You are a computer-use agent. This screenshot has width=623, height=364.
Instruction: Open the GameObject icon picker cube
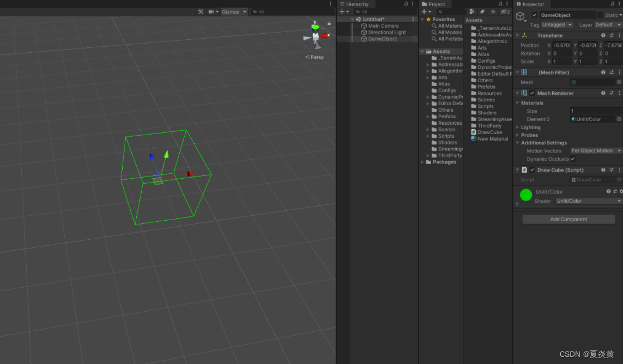click(x=521, y=17)
